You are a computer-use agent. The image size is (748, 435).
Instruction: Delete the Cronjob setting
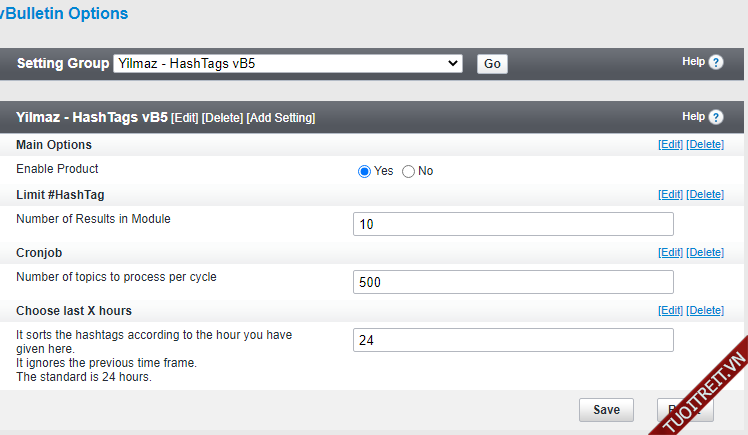click(705, 253)
